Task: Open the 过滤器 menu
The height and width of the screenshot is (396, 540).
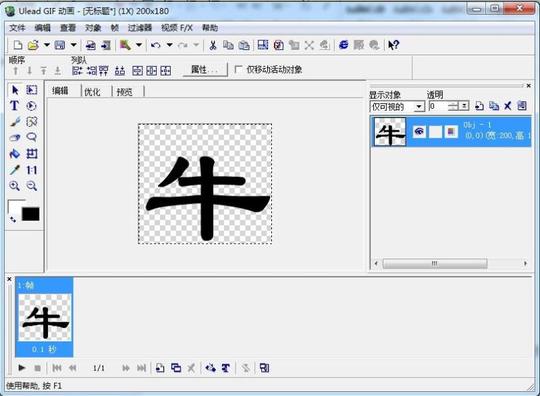Action: pos(139,28)
